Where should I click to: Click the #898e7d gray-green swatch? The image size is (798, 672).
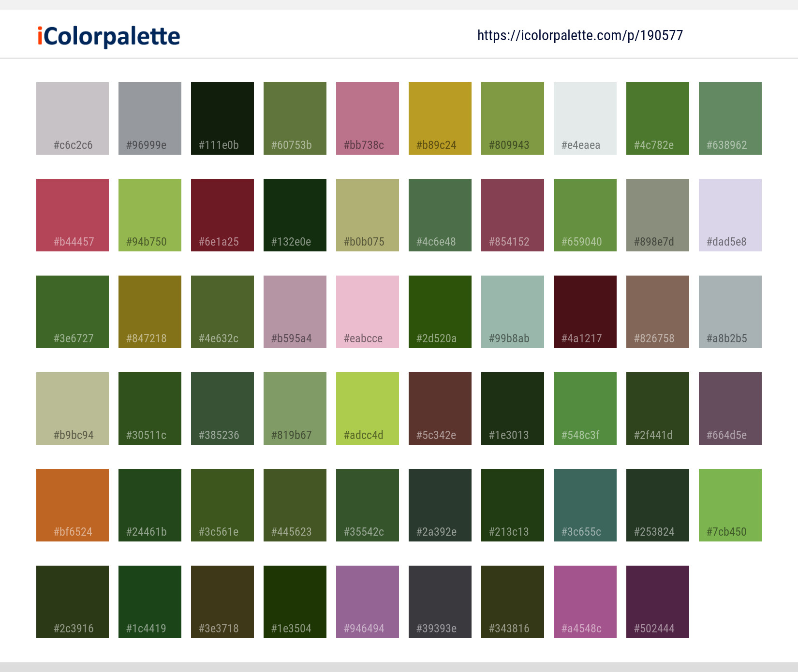point(658,215)
